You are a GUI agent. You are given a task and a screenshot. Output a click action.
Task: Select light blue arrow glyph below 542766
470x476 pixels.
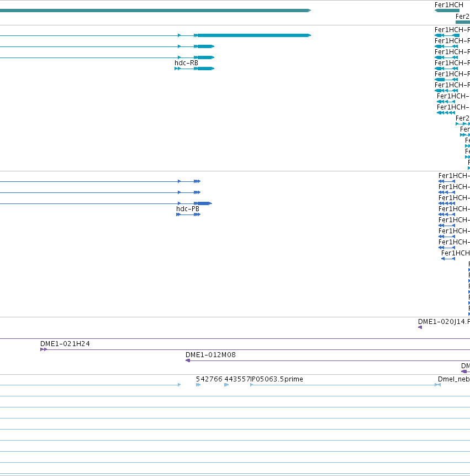point(198,385)
